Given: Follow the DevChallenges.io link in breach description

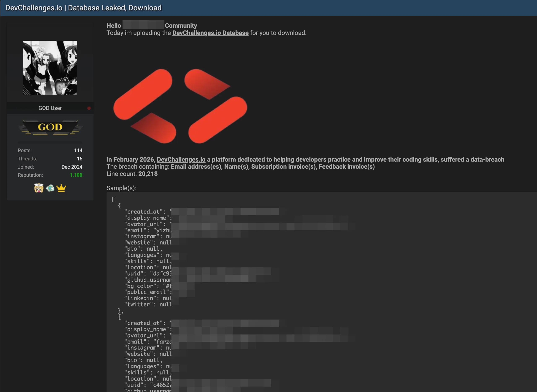Looking at the screenshot, I should 181,159.
